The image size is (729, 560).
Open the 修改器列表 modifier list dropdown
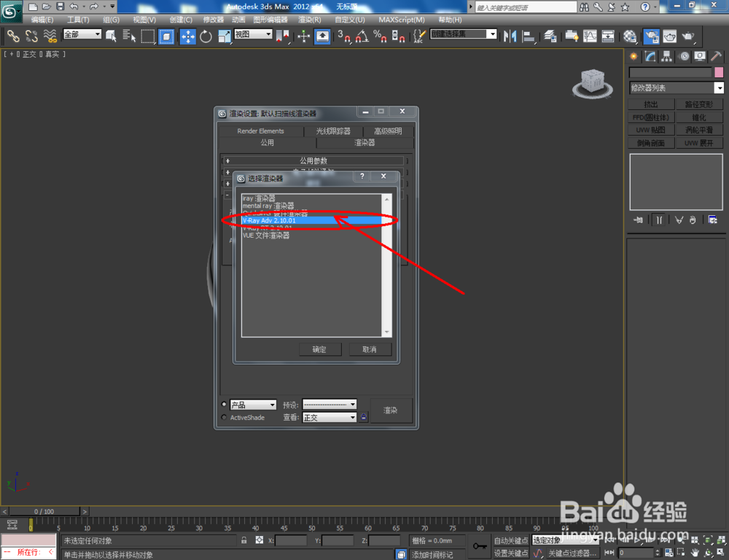(x=677, y=88)
